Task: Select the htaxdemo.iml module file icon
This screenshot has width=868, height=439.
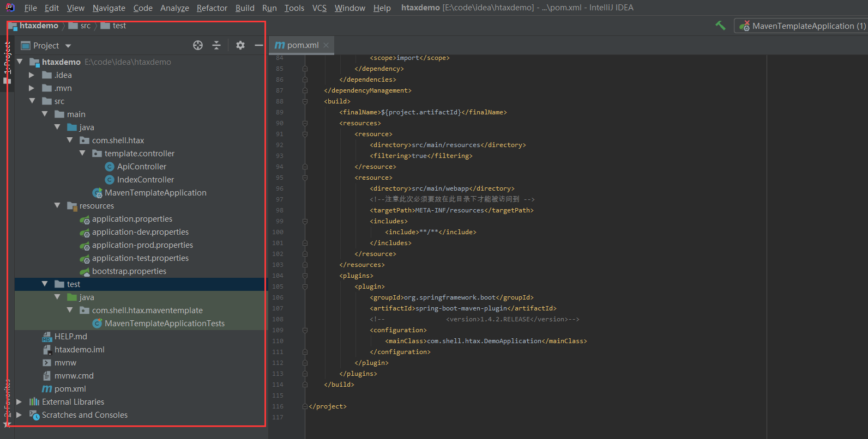Action: tap(47, 350)
